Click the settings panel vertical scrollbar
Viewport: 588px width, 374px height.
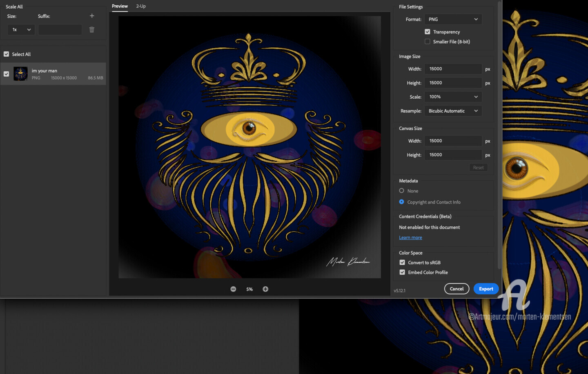tap(499, 135)
